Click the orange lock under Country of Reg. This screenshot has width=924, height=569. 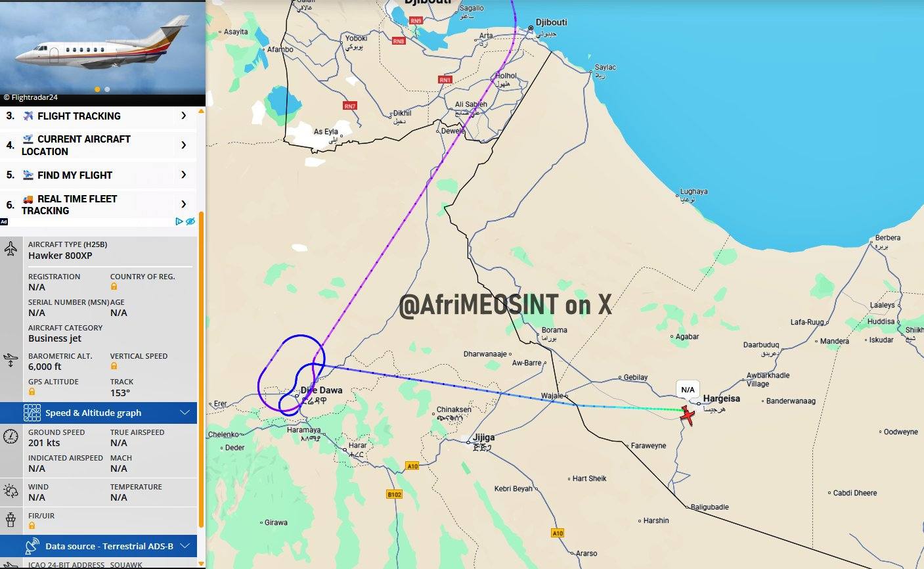click(114, 286)
